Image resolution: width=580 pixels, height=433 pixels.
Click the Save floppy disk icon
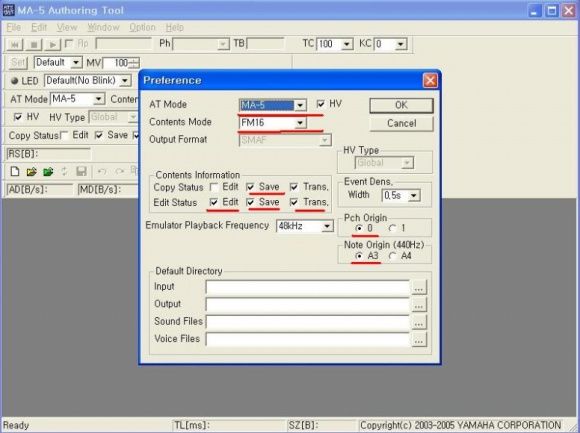81,171
